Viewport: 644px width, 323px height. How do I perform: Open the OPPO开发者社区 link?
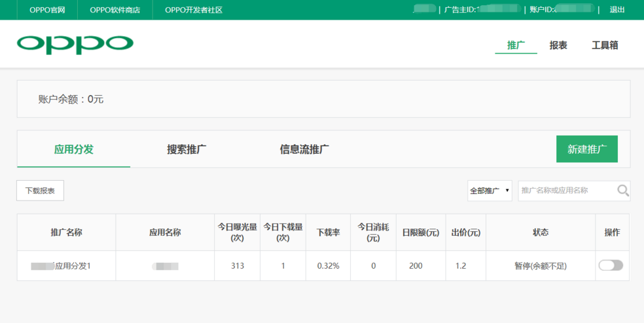pos(194,10)
